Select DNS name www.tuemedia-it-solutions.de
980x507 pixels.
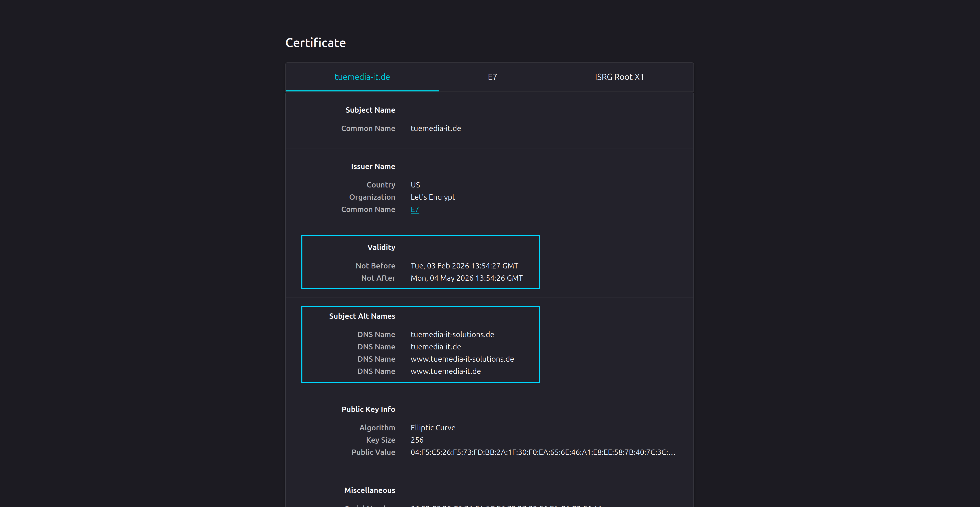[462, 359]
